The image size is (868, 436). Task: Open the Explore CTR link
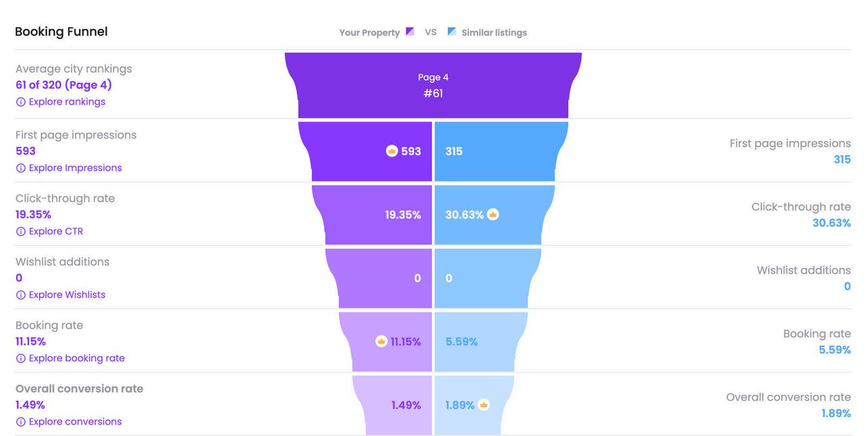(x=55, y=231)
